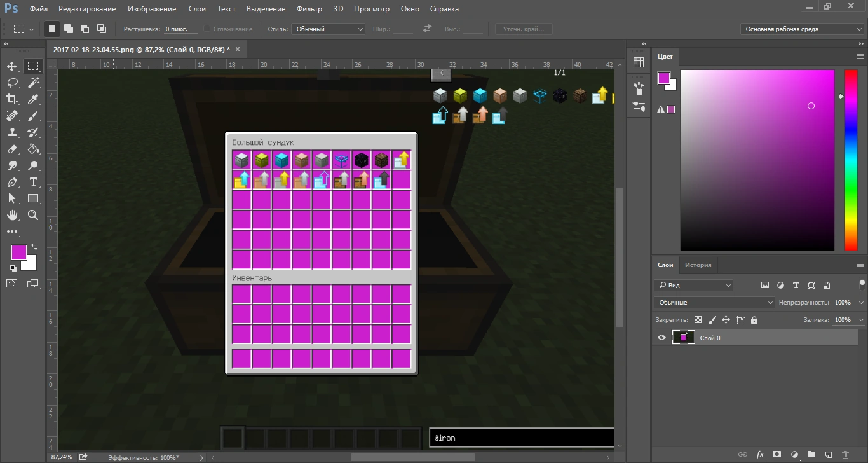The height and width of the screenshot is (463, 868).
Task: Create a new layer group folder
Action: 811,455
